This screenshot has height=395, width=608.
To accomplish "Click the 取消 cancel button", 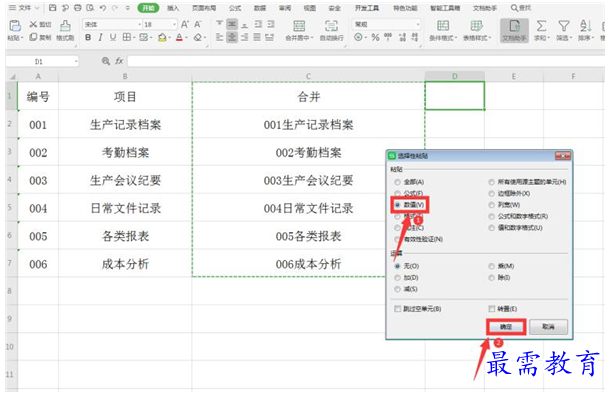I will (548, 327).
